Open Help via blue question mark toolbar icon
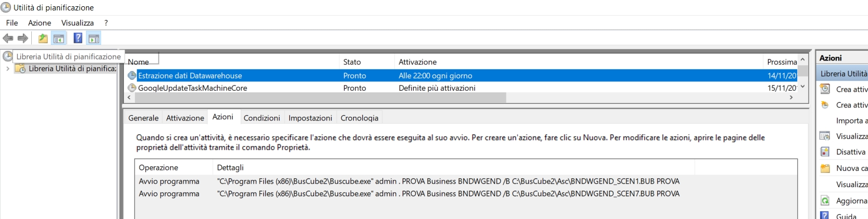Image resolution: width=868 pixels, height=219 pixels. click(x=78, y=38)
